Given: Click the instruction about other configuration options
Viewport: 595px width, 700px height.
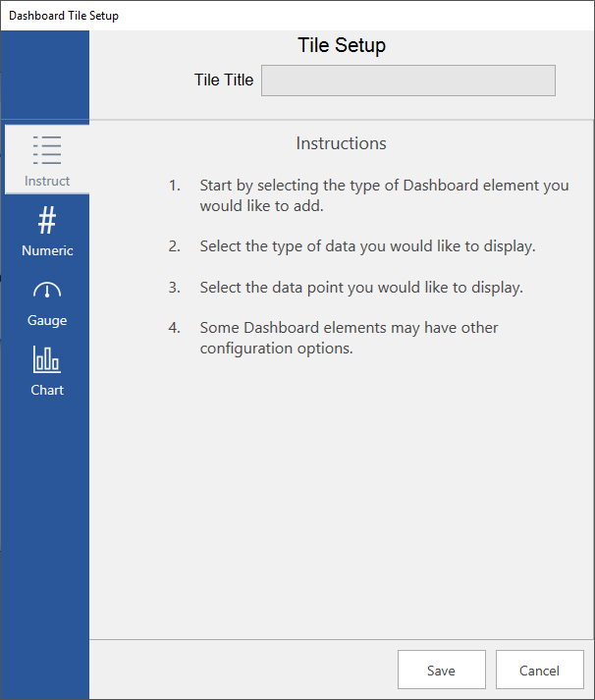Looking at the screenshot, I should coord(349,338).
